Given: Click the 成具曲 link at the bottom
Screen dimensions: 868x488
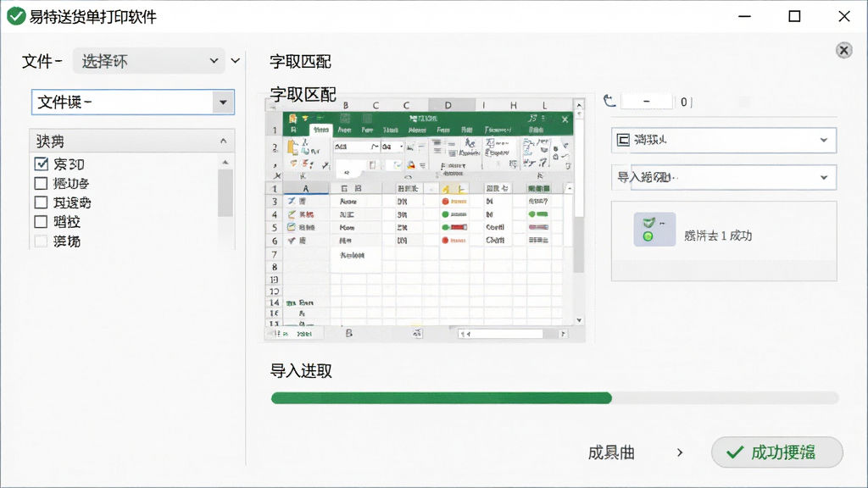Looking at the screenshot, I should (x=611, y=452).
